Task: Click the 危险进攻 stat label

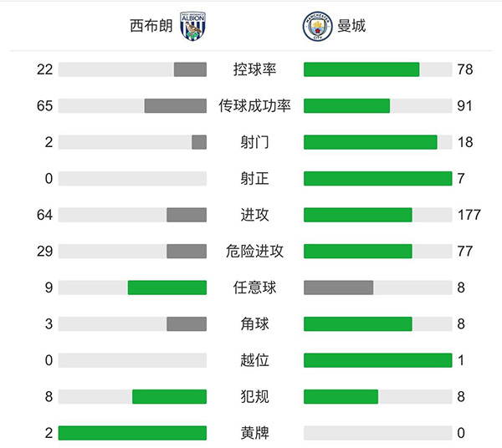Action: tap(254, 251)
